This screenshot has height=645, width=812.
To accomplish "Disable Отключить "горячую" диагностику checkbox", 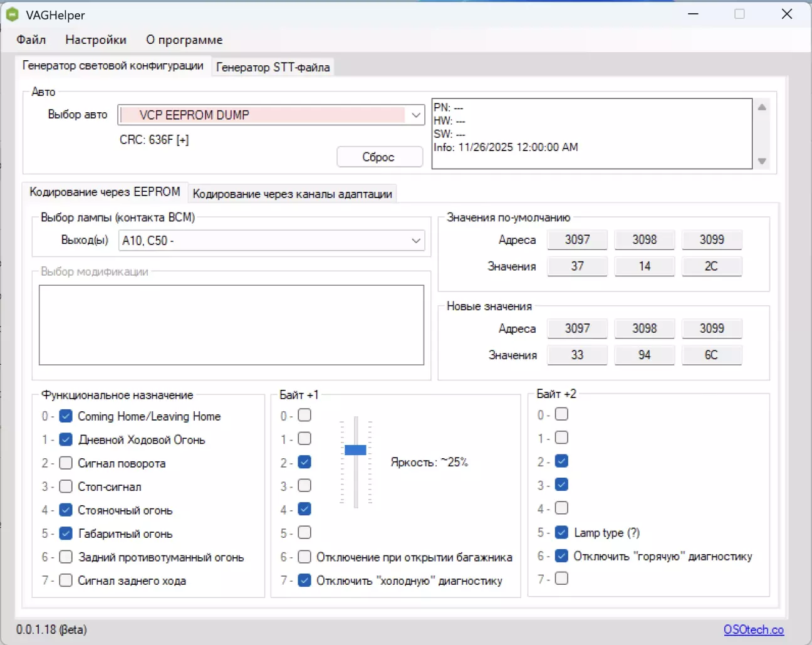I will (561, 555).
